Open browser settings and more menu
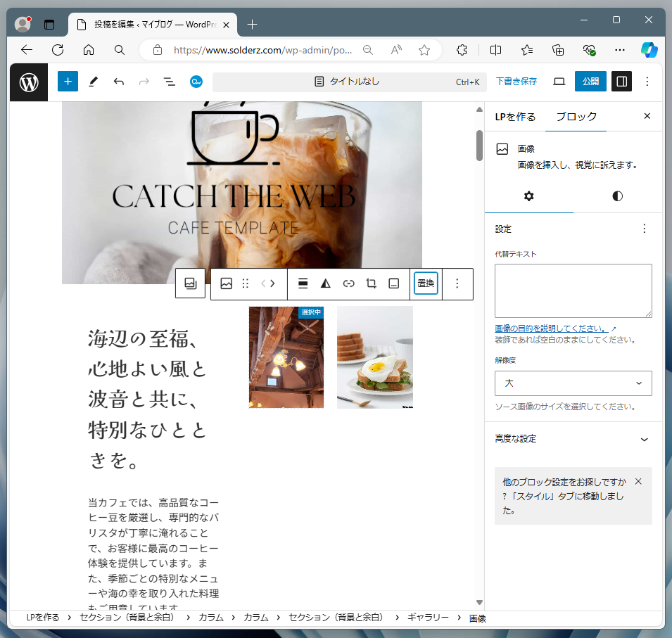The image size is (672, 638). pos(620,50)
